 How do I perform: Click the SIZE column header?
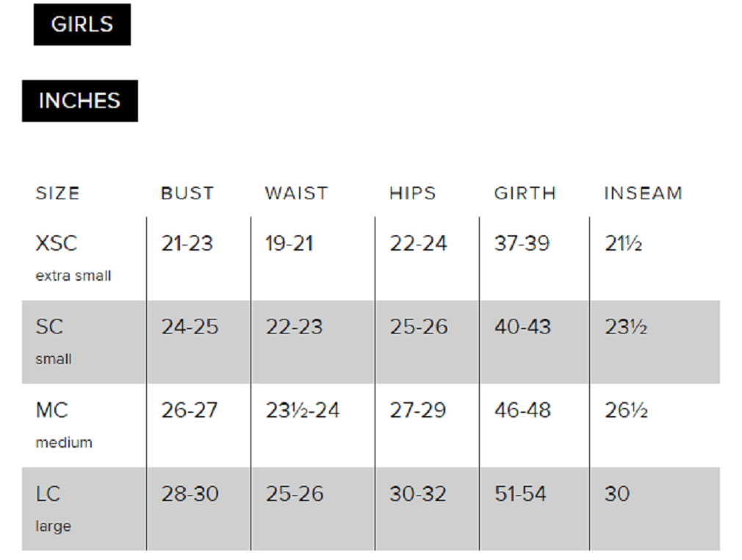57,193
